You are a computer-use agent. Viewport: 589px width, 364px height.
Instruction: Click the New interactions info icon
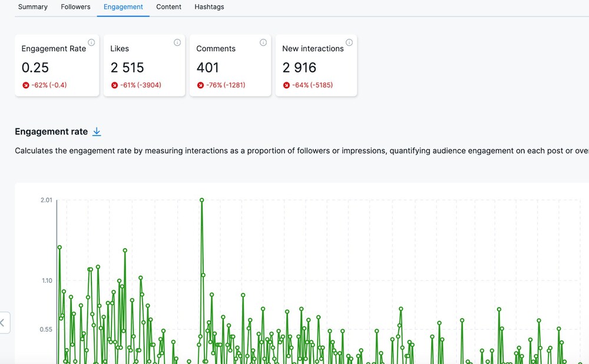click(x=349, y=42)
